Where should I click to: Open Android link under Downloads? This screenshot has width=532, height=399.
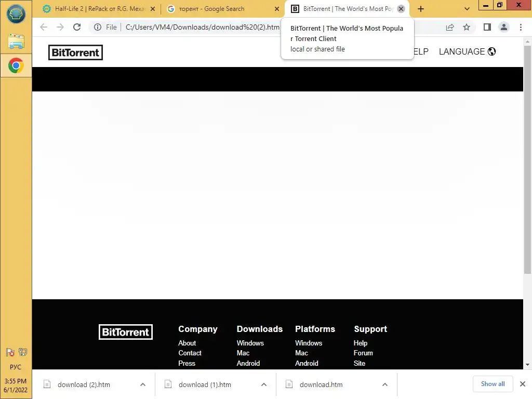click(248, 363)
